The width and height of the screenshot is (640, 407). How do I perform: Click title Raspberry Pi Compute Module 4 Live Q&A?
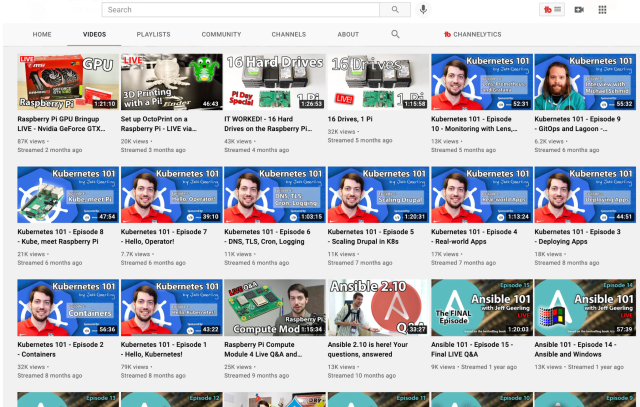pos(263,349)
